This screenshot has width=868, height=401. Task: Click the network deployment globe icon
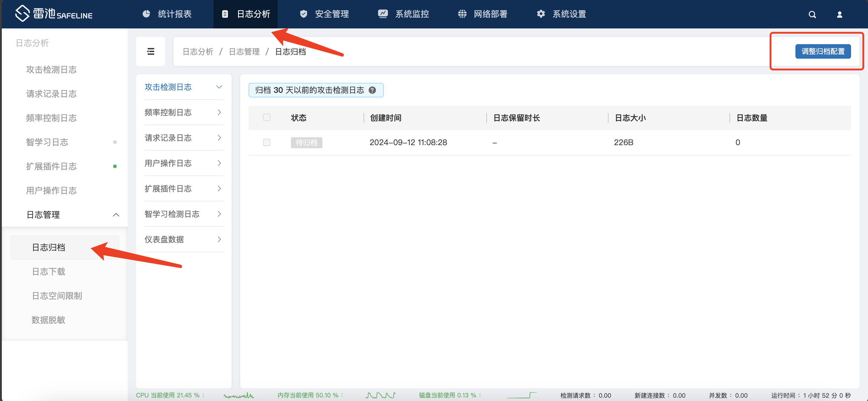click(x=462, y=14)
